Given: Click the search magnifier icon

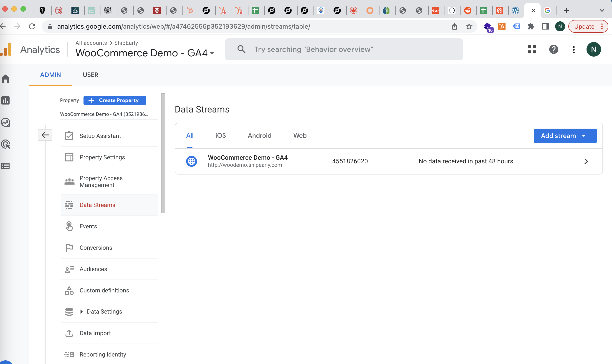Looking at the screenshot, I should pos(241,49).
